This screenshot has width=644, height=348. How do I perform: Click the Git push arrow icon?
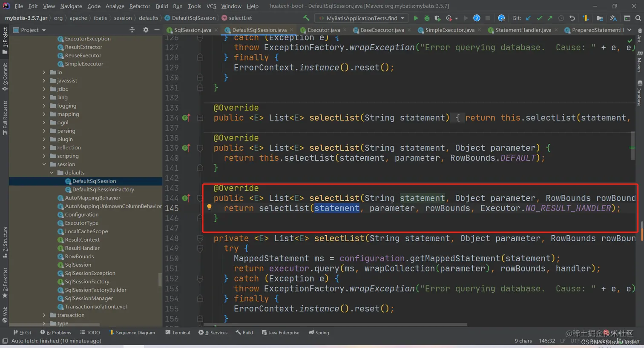[550, 18]
